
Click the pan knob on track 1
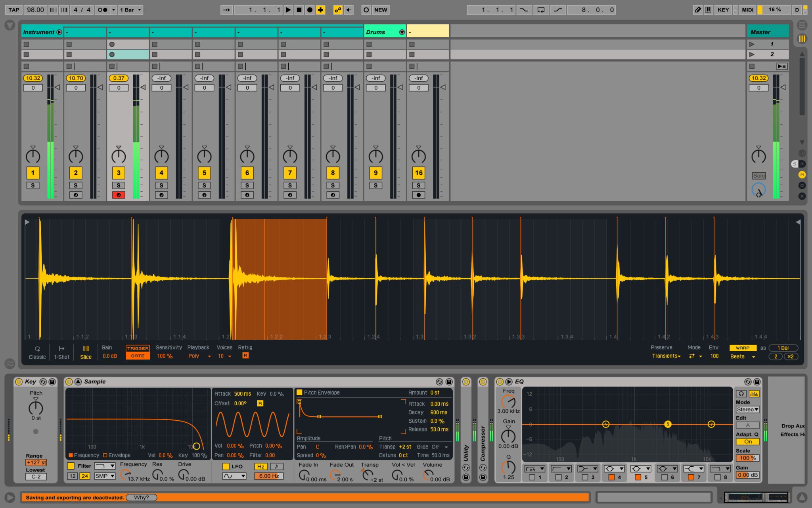click(x=32, y=156)
